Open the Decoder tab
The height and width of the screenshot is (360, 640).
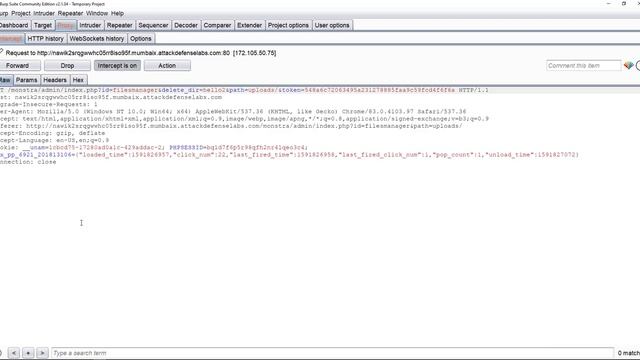[x=186, y=25]
